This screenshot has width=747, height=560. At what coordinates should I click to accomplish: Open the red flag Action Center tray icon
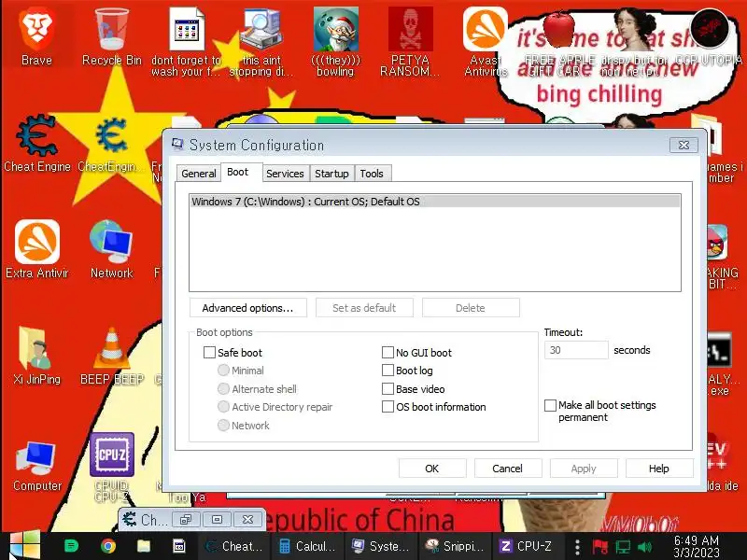tap(599, 547)
